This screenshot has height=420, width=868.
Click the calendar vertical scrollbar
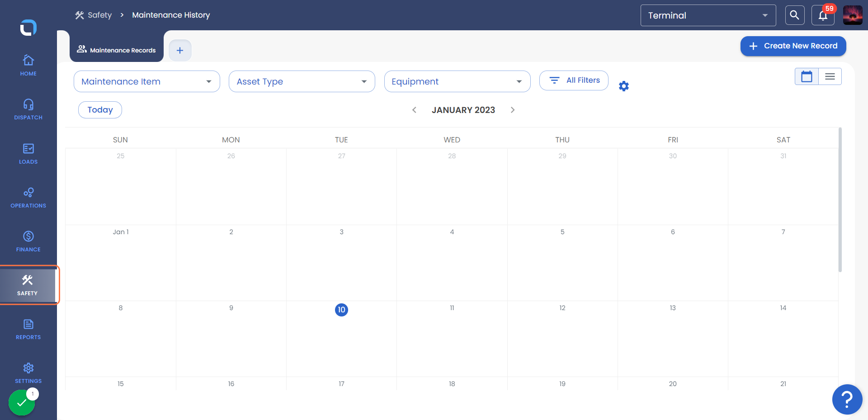(840, 200)
